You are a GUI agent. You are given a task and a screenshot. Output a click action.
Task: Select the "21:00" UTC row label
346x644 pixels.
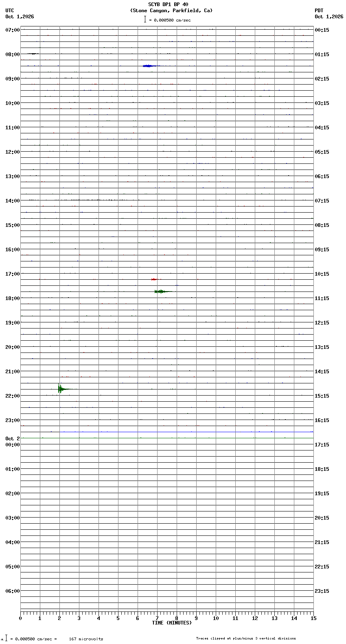coord(13,372)
